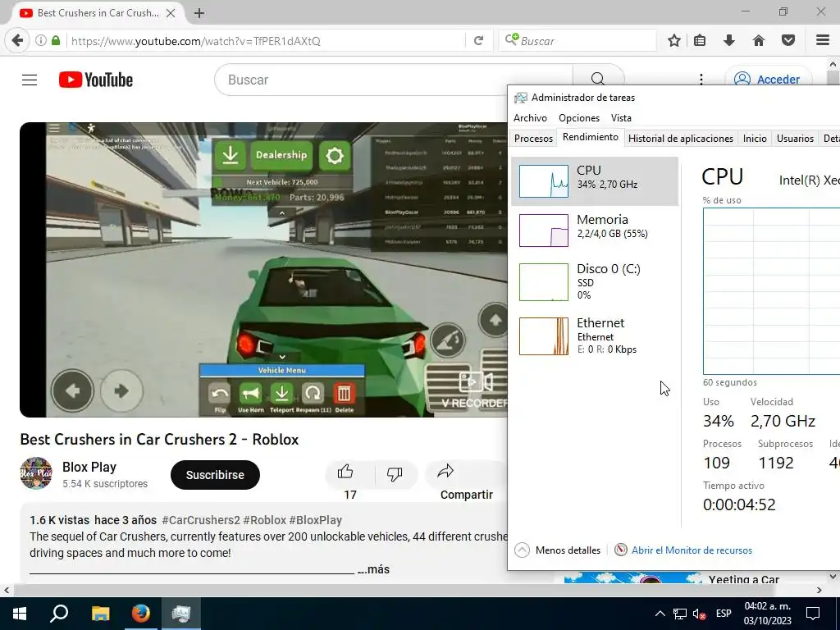Bookmark this page with the star icon
Viewport: 840px width, 630px height.
click(674, 41)
